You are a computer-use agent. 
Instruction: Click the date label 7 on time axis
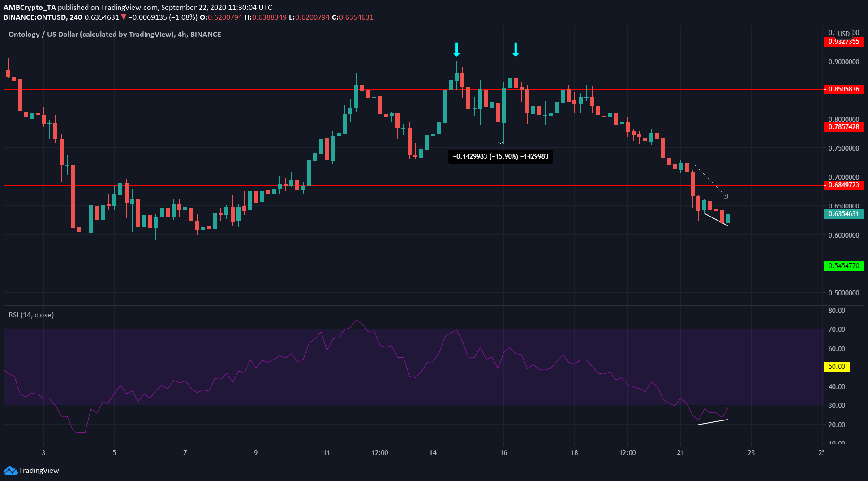point(185,453)
